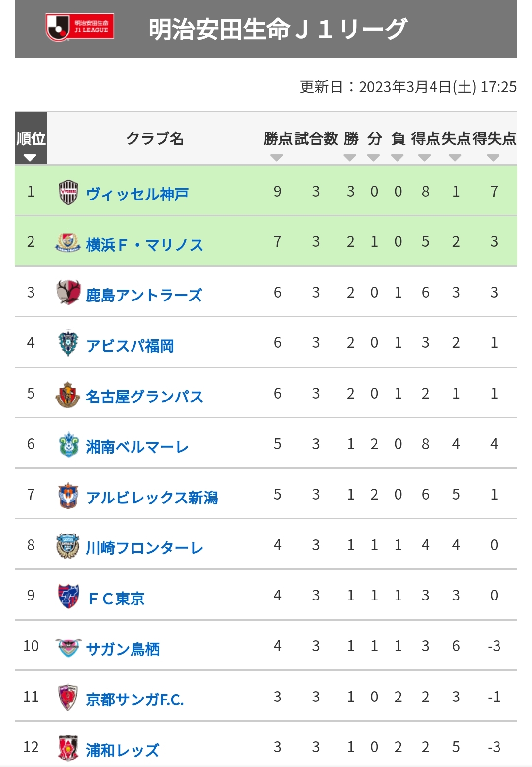This screenshot has width=532, height=767.
Task: Open the 京都サンガF.C. club link
Action: (x=135, y=700)
